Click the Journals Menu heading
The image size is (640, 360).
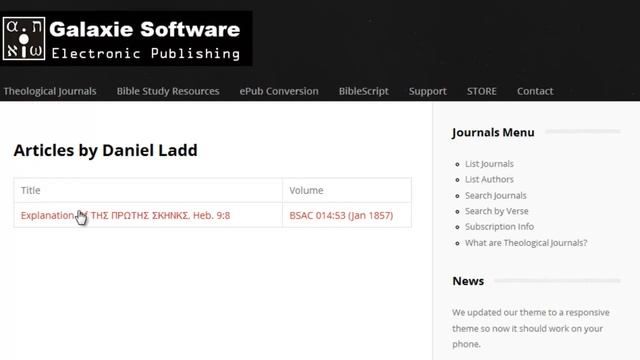[x=493, y=132]
